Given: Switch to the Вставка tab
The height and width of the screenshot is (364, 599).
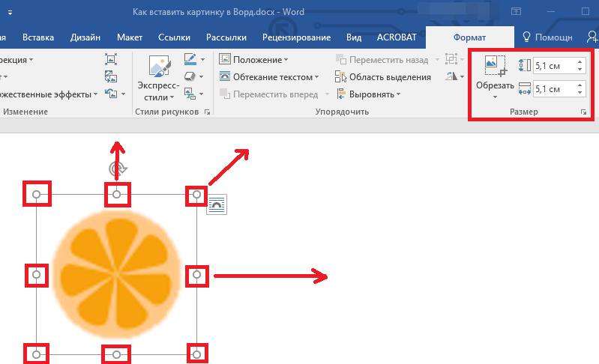Looking at the screenshot, I should 37,37.
